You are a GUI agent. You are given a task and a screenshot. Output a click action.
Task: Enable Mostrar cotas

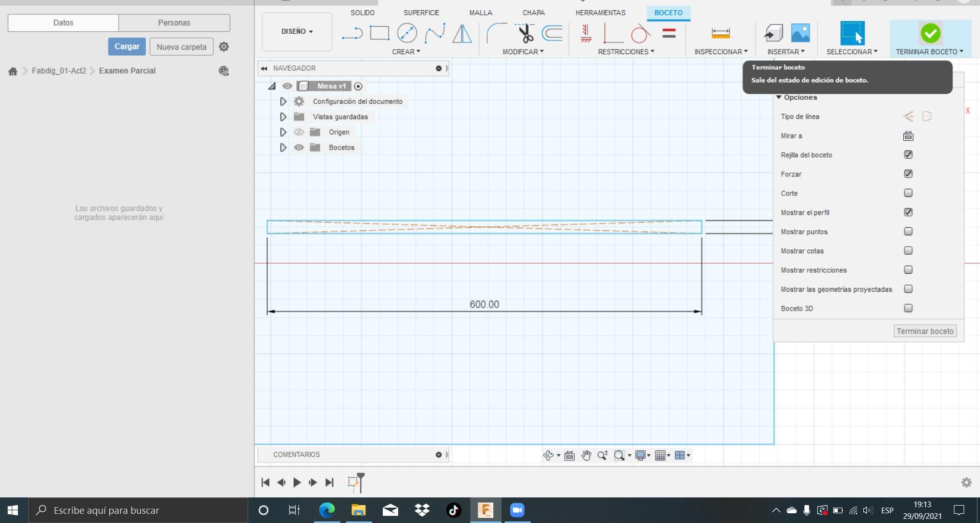908,251
